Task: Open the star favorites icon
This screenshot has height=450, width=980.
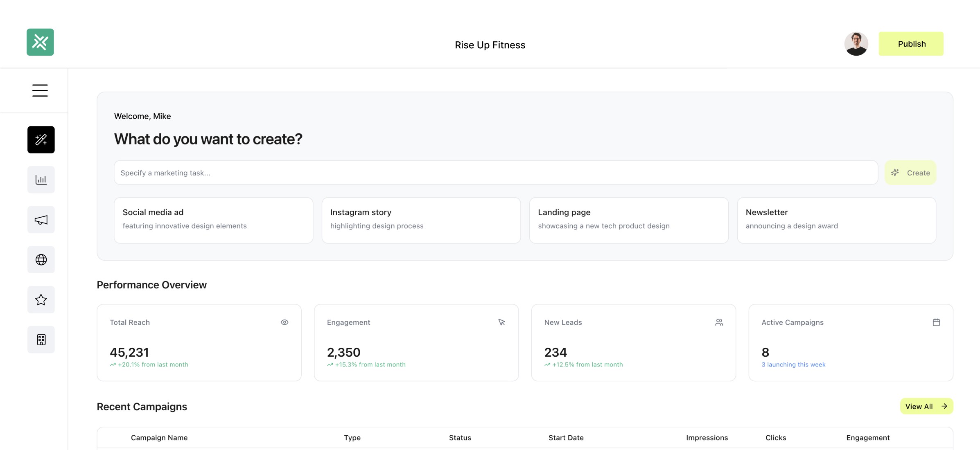Action: 41,300
